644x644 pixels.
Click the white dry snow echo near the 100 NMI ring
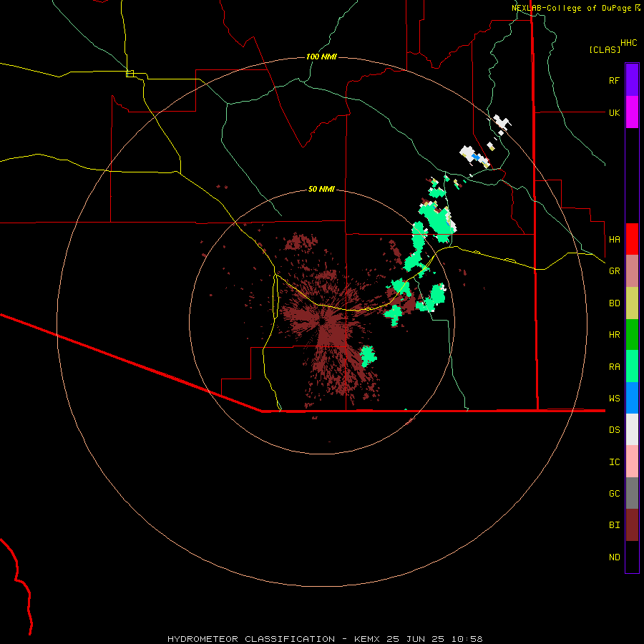502,123
